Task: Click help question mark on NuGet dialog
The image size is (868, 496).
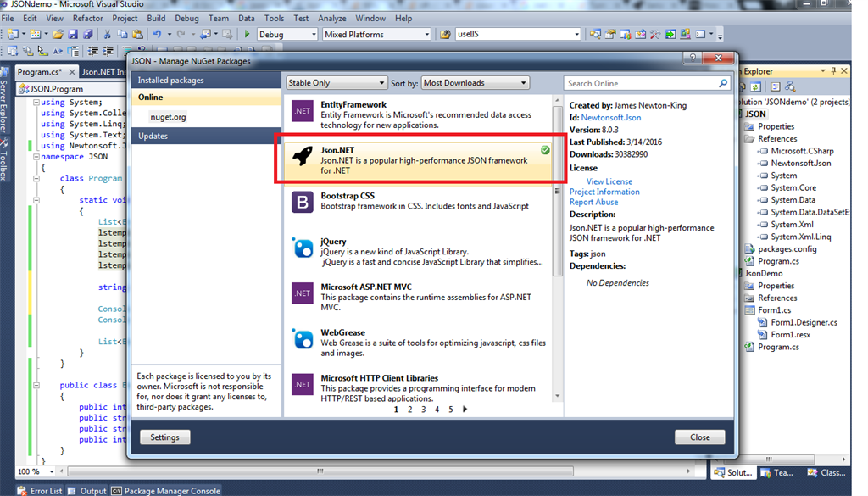Action: [693, 58]
